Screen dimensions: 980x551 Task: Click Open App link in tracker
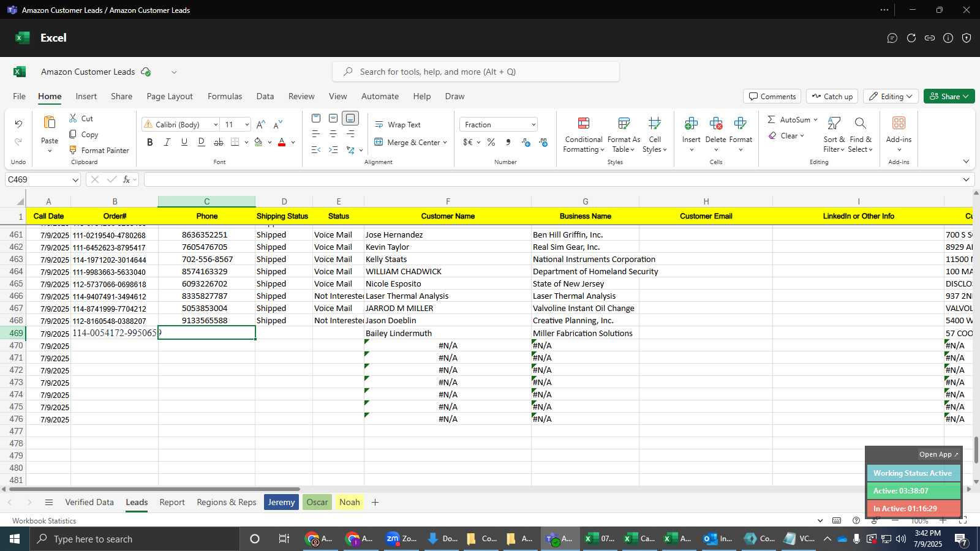pos(938,454)
